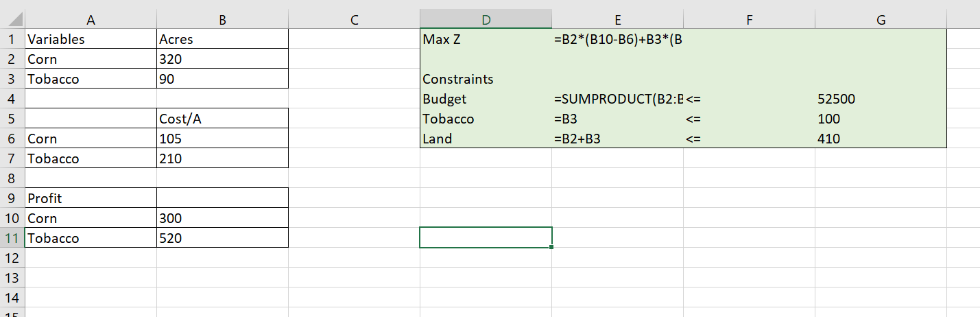Select cell containing 52500
The image size is (980, 317).
[x=881, y=99]
